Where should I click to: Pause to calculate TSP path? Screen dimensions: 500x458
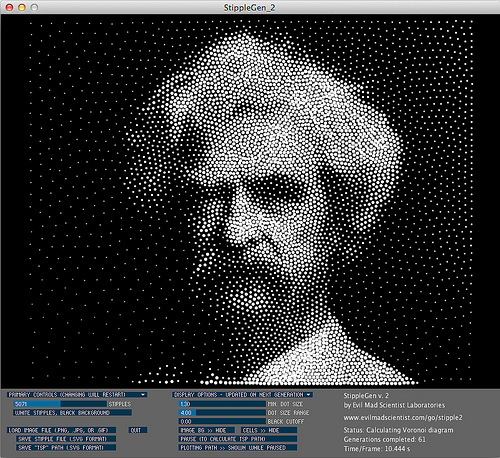tap(238, 439)
